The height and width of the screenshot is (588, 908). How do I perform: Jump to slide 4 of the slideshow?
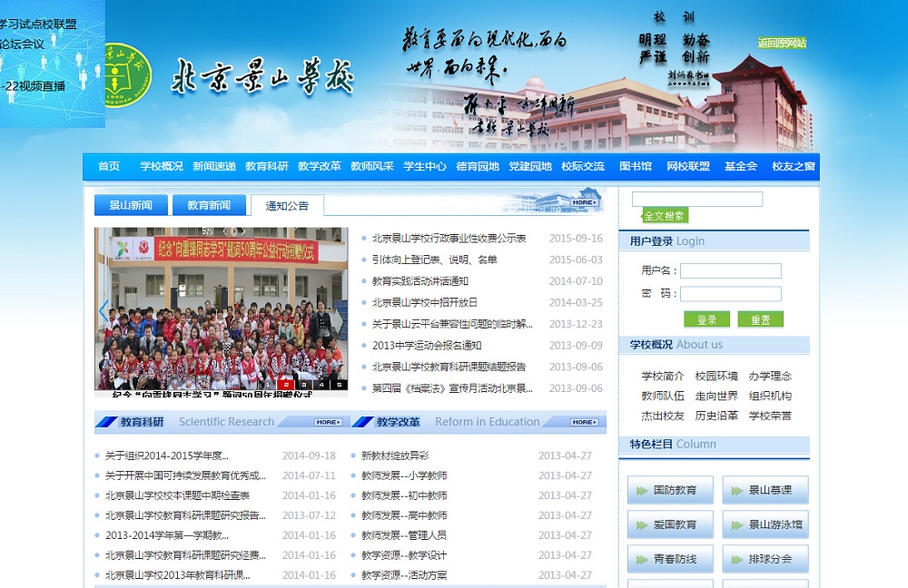(x=321, y=384)
